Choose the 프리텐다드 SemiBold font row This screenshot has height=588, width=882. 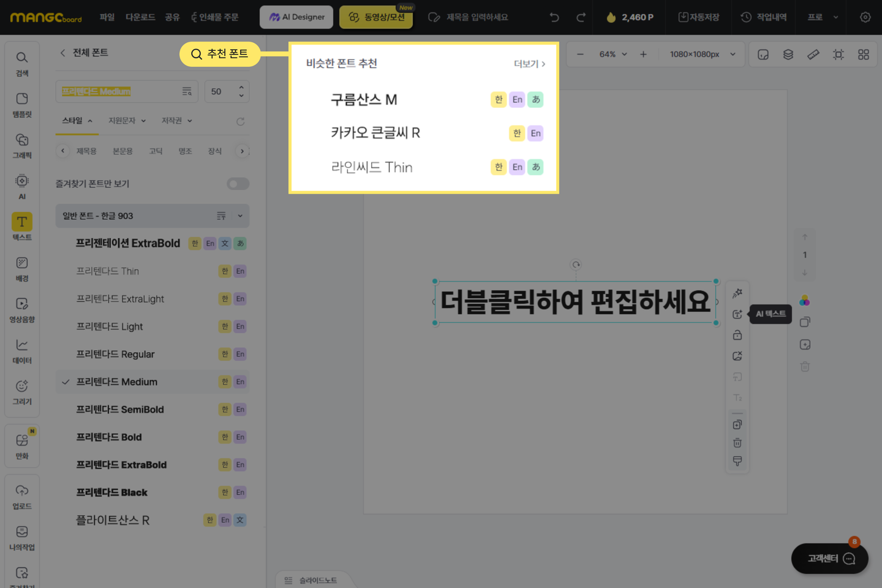[x=152, y=409]
